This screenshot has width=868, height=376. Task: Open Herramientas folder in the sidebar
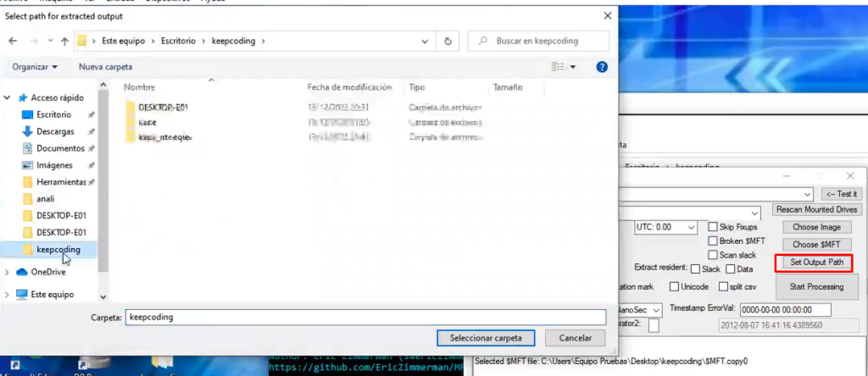click(x=61, y=182)
